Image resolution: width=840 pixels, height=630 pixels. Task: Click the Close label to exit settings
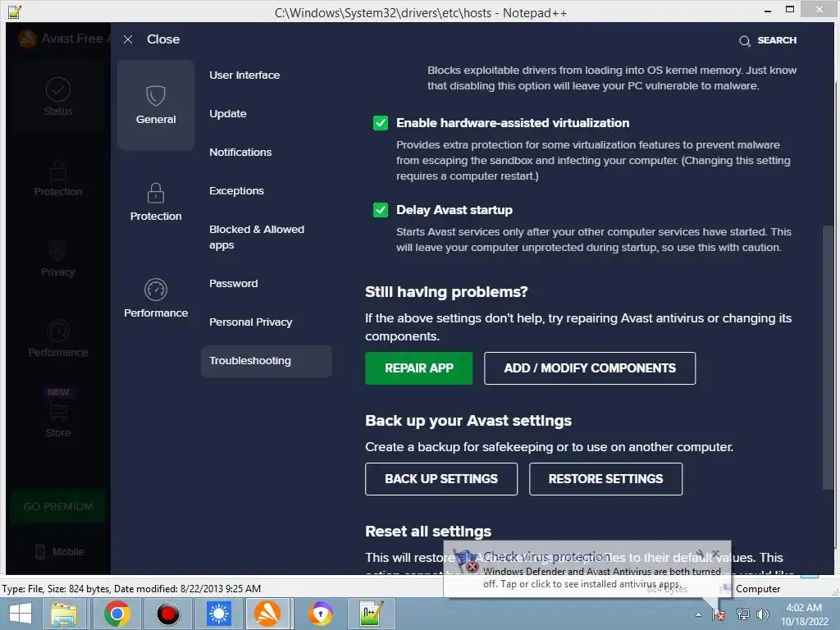coord(163,39)
